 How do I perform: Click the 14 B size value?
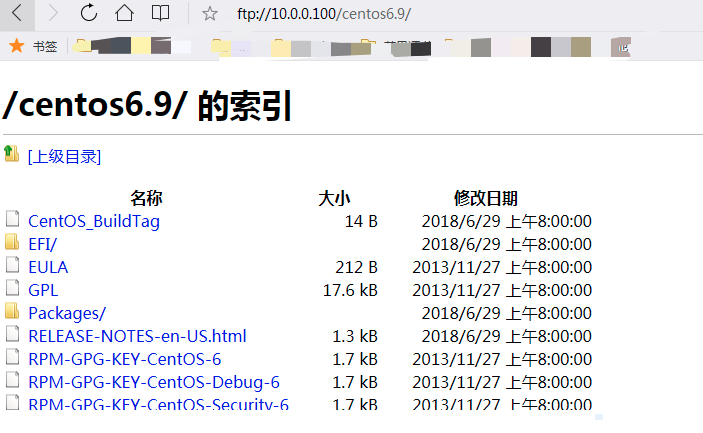coord(361,221)
